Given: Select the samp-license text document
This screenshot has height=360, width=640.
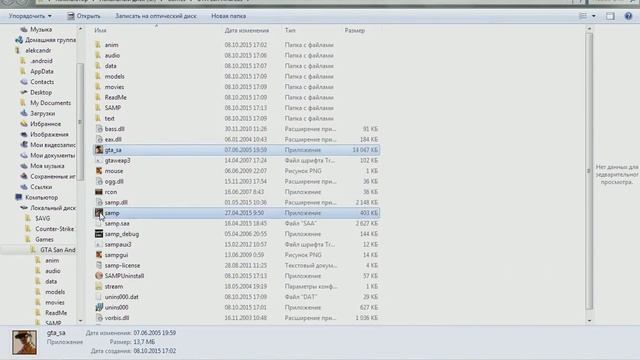Looking at the screenshot, I should pos(122,265).
